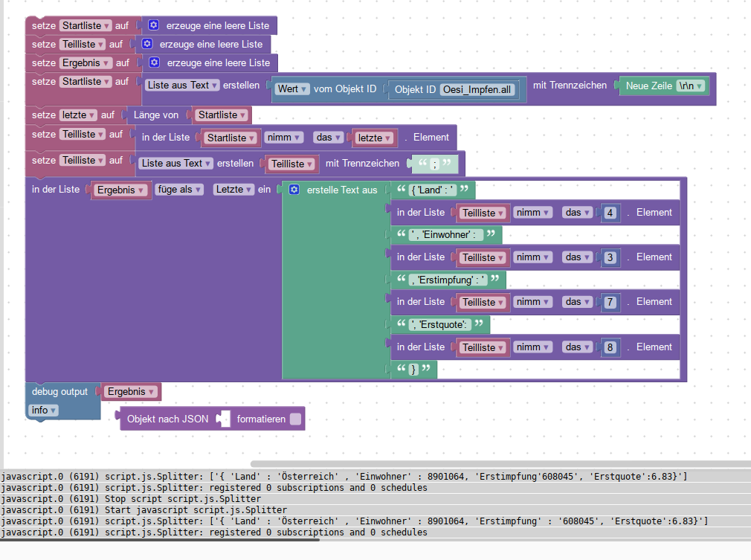
Task: Open Ergebnis dropdown in 'in der Liste ... füge als' block
Action: pyautogui.click(x=120, y=190)
